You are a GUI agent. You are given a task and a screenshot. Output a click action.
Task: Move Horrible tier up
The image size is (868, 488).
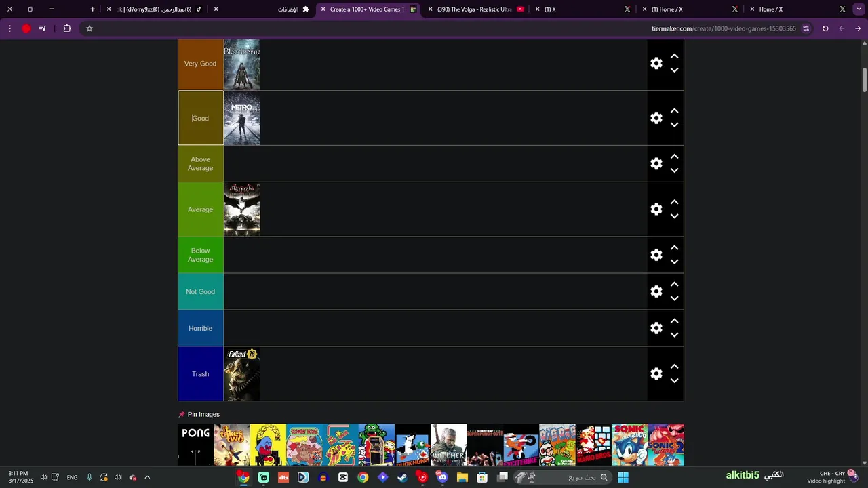coord(674,321)
